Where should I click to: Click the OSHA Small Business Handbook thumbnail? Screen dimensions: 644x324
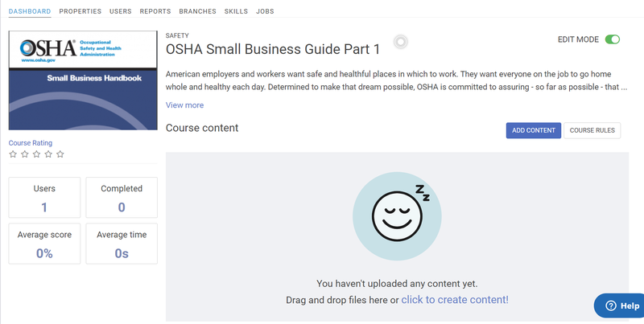point(83,80)
